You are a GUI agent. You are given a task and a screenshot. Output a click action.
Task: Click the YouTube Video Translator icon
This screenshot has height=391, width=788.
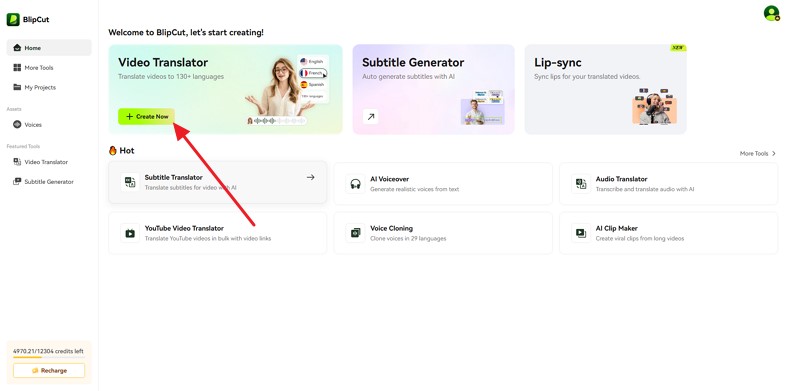[130, 233]
